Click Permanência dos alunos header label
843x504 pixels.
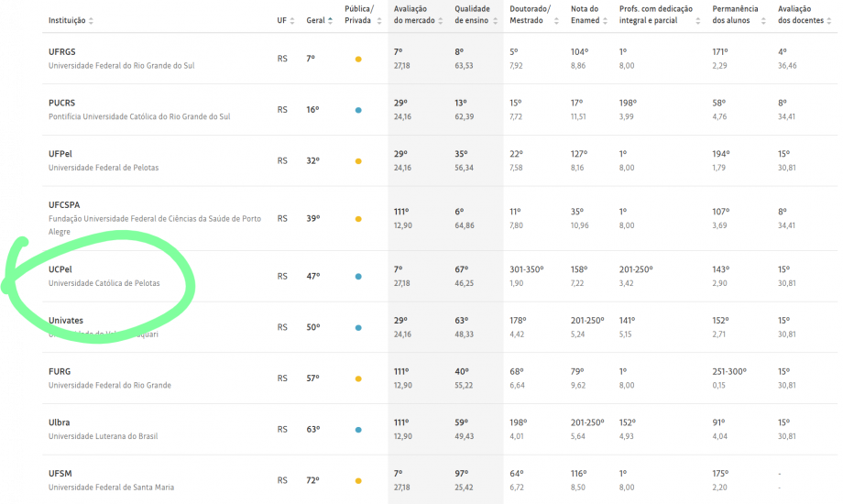pyautogui.click(x=735, y=15)
